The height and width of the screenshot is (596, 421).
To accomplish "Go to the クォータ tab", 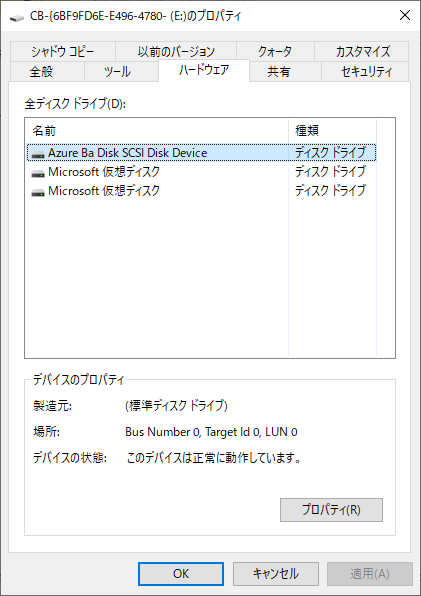I will pyautogui.click(x=275, y=51).
